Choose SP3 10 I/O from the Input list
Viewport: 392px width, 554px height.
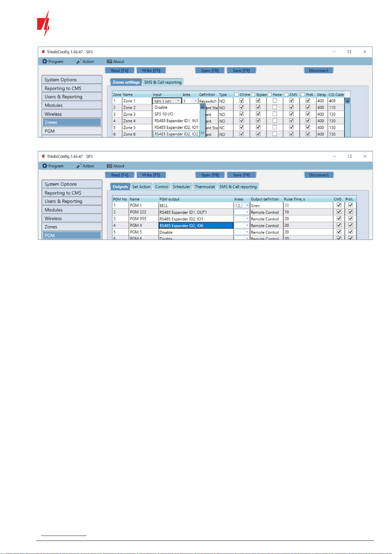tap(164, 114)
